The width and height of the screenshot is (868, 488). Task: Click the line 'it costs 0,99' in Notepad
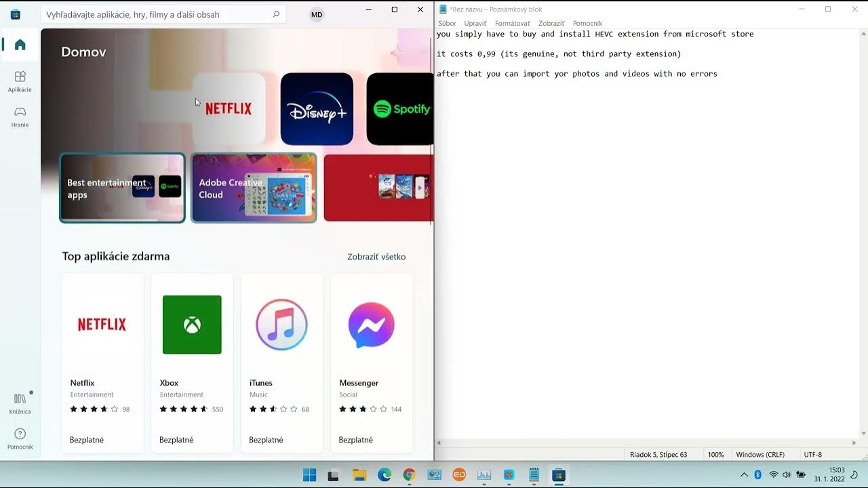559,54
